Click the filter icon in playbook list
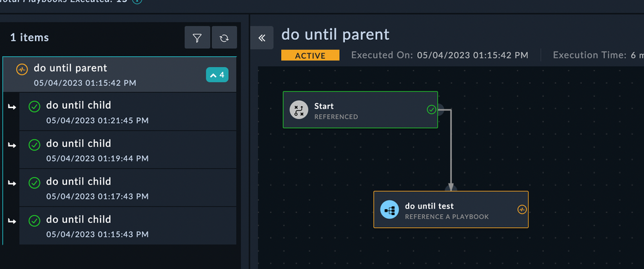Image resolution: width=644 pixels, height=269 pixels. [x=197, y=38]
